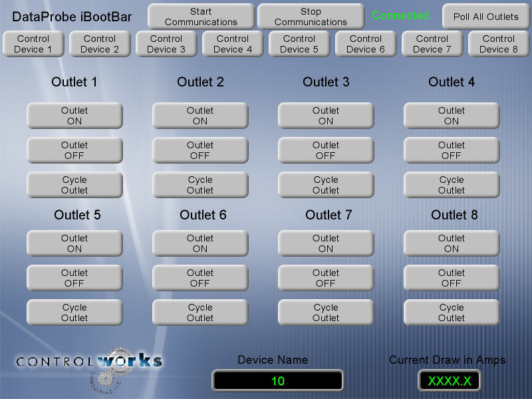Click the Stop Communications button
This screenshot has height=399, width=532.
(x=311, y=16)
